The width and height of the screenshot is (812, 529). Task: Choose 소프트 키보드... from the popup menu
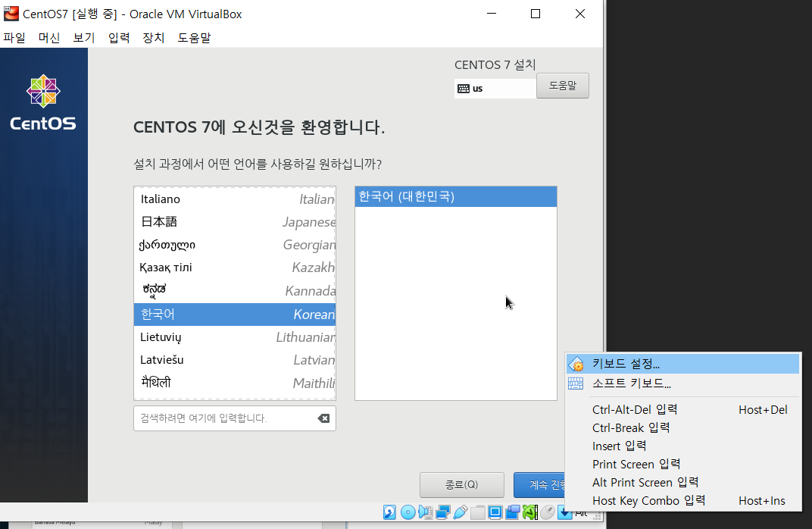click(682, 383)
